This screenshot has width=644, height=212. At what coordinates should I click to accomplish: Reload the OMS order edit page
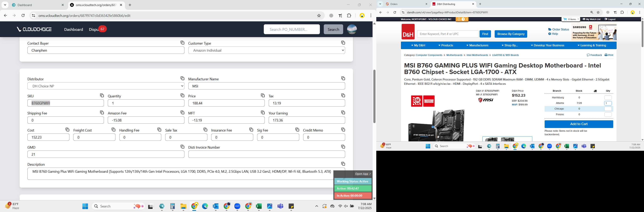23,16
